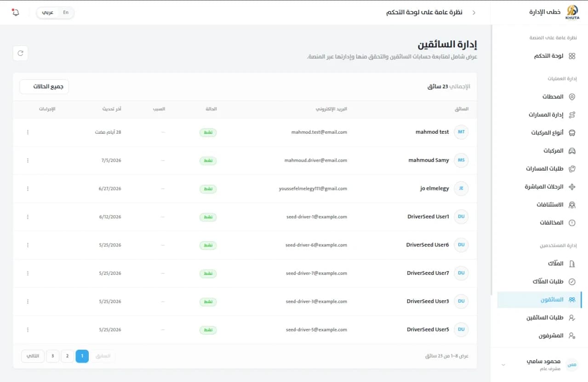Click email seed-driver-1@example.com

coord(316,217)
